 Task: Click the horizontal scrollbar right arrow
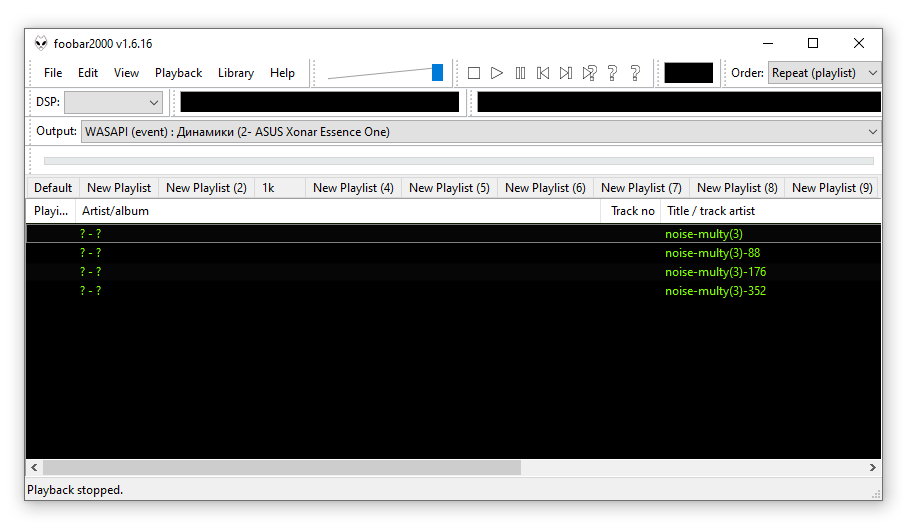pos(873,467)
